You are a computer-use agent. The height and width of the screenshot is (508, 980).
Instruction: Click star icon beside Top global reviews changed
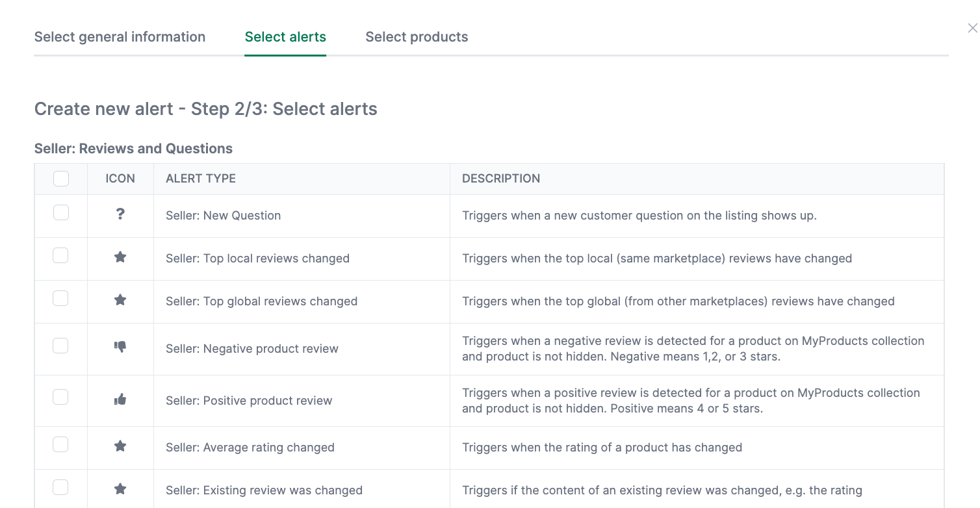coord(120,300)
